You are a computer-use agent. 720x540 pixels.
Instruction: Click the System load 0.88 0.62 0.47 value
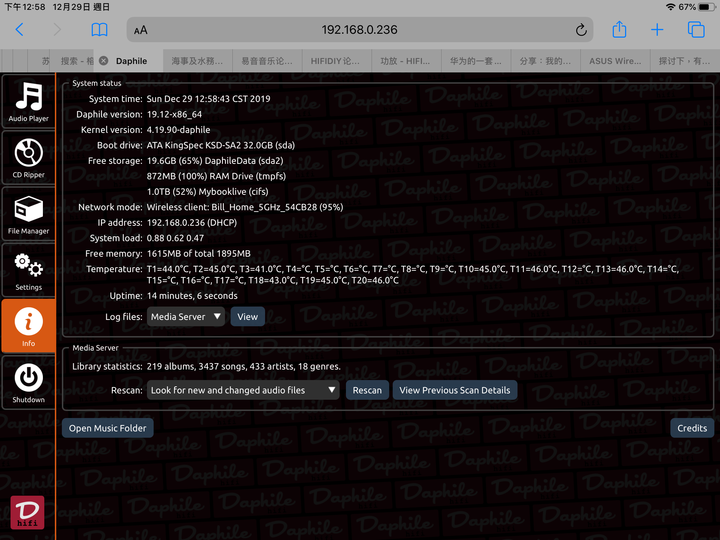point(175,238)
